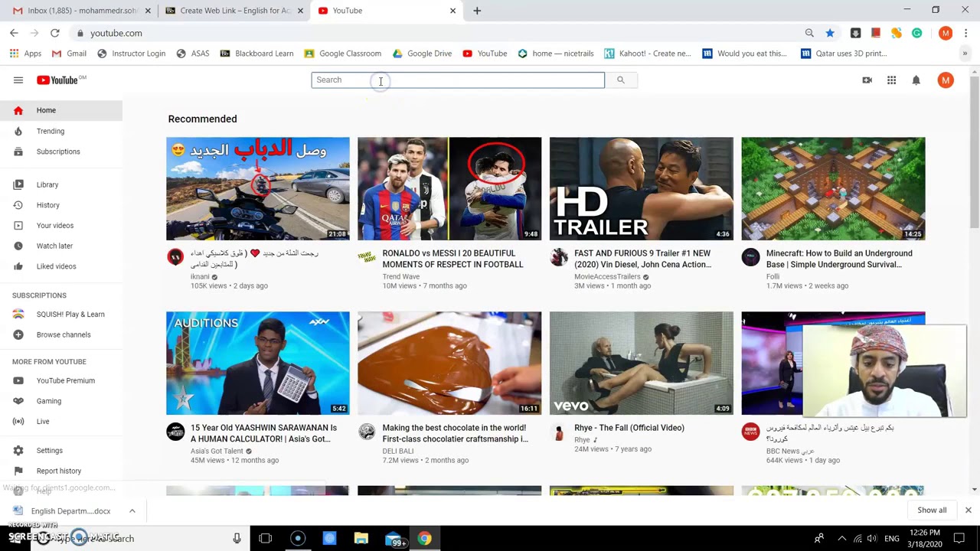Open the create video camera icon

[867, 80]
